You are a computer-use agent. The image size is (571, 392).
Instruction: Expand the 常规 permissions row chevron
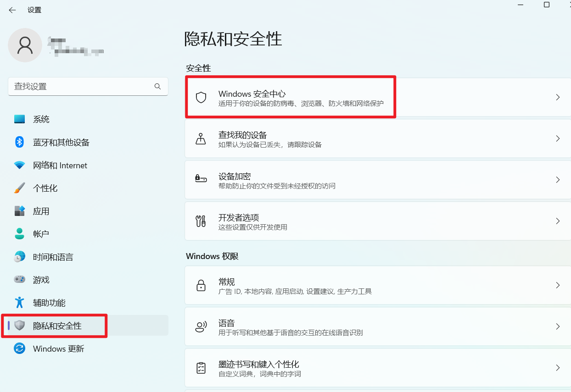pos(558,285)
